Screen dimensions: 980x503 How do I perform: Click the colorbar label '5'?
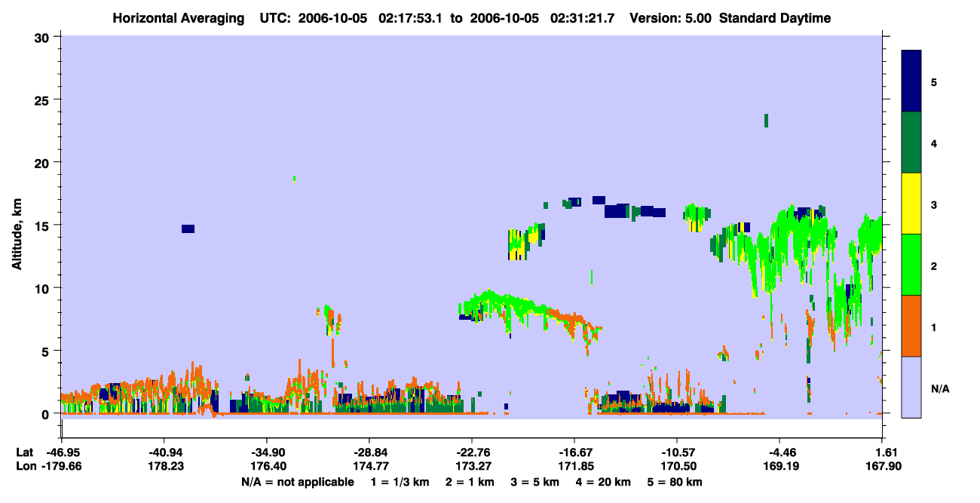coord(934,81)
